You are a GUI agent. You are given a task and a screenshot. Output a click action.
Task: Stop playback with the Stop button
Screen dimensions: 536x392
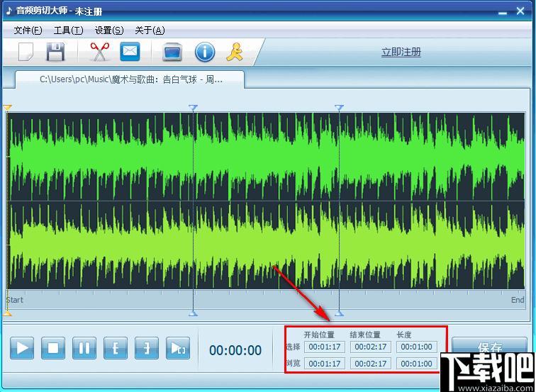click(53, 348)
